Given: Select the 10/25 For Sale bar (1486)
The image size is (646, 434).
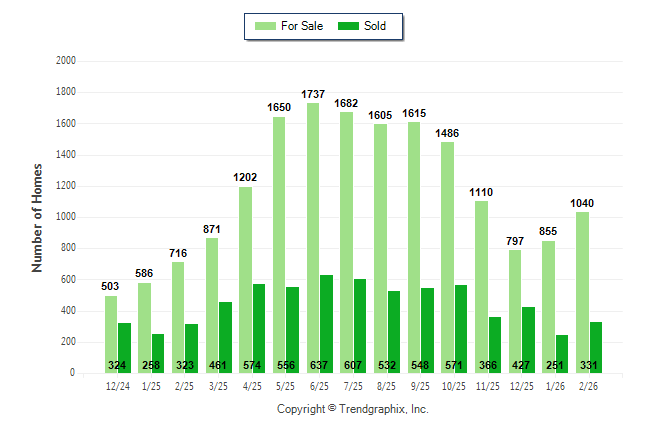Looking at the screenshot, I should (x=447, y=257).
